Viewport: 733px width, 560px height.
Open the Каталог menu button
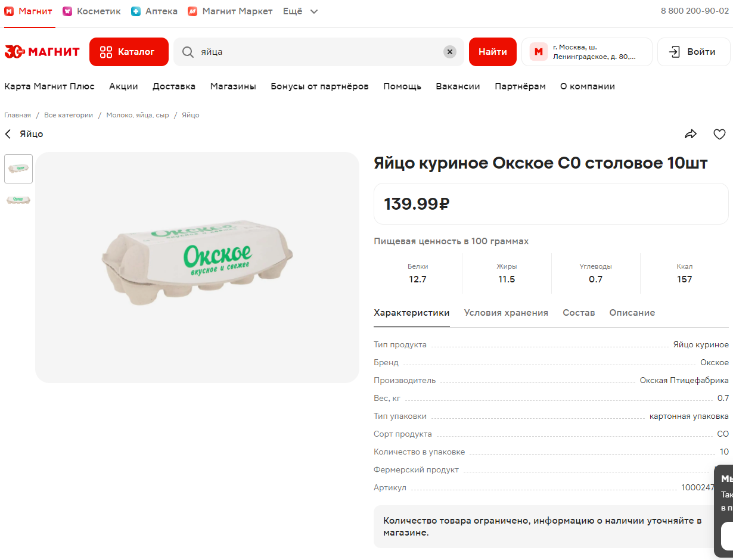tap(129, 52)
